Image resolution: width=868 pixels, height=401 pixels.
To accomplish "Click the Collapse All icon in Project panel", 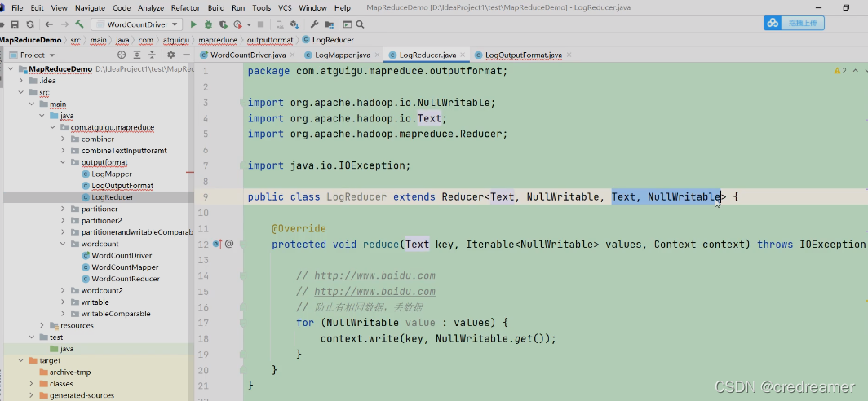I will coord(153,55).
